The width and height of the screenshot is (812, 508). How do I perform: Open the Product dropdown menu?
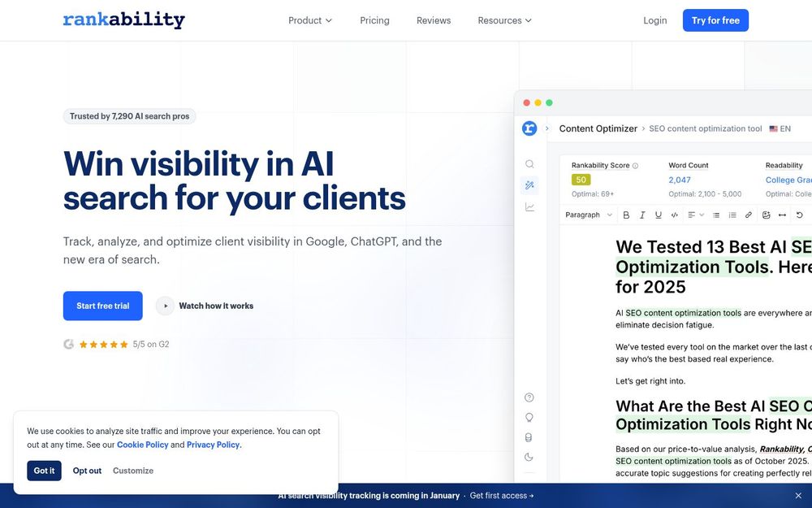(x=309, y=20)
